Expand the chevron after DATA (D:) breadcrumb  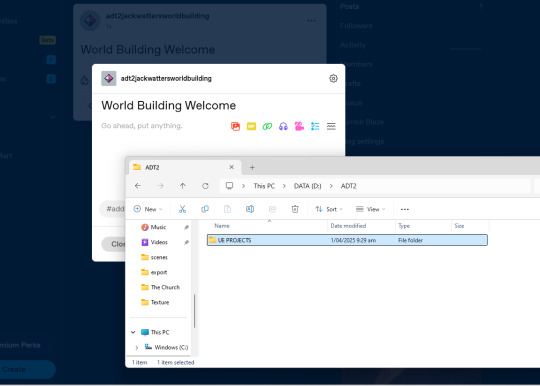tap(331, 186)
